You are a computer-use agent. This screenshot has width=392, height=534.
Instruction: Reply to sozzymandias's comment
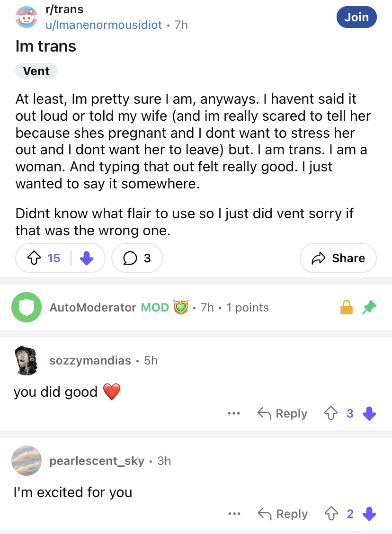(282, 413)
